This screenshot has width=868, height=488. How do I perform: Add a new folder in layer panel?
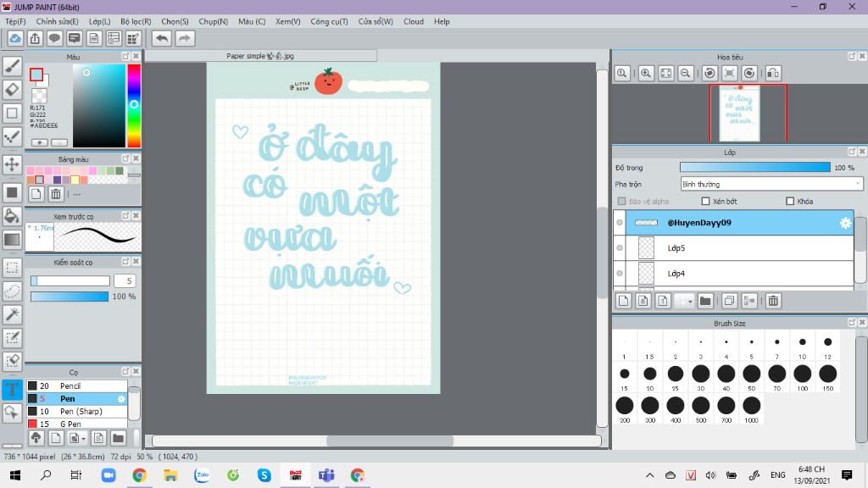(x=705, y=301)
